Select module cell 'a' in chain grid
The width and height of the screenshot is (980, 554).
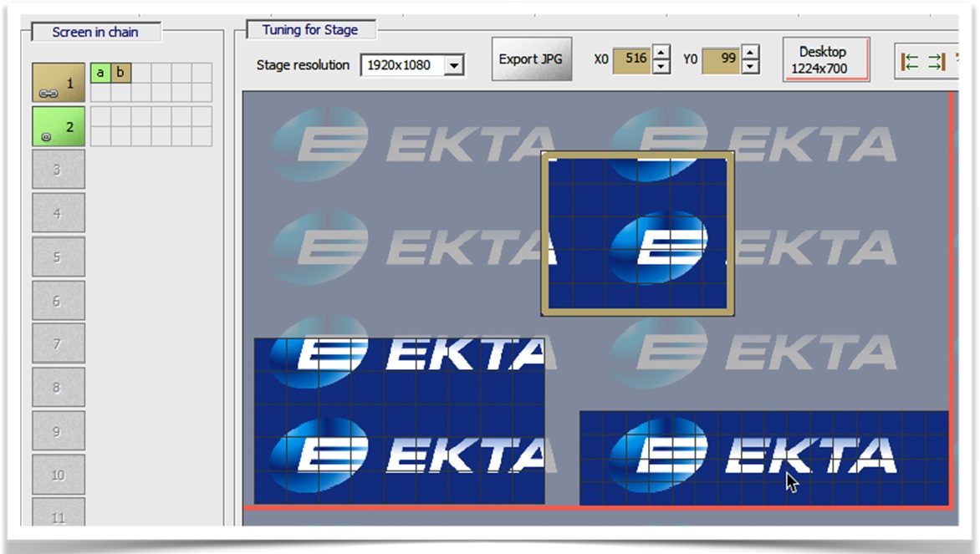tap(100, 73)
